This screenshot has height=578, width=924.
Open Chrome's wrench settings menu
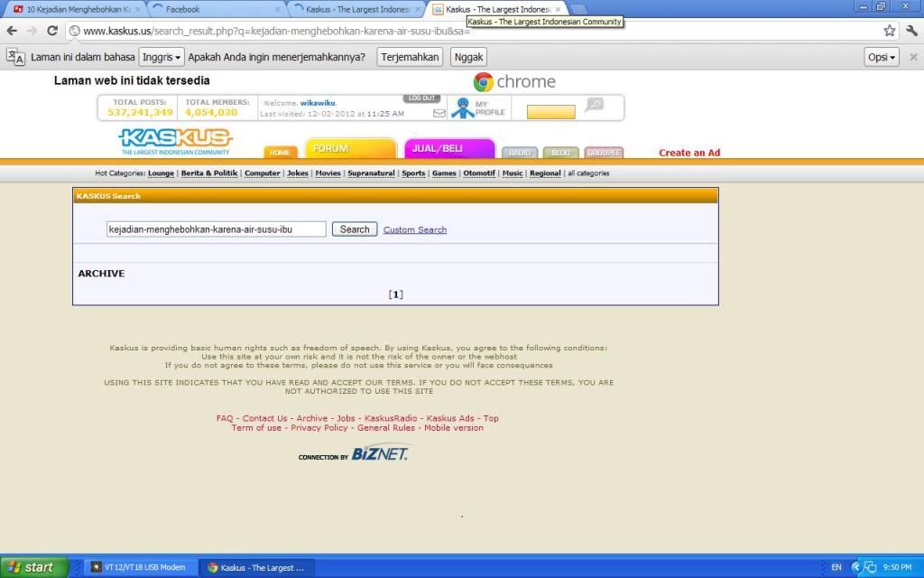point(911,31)
